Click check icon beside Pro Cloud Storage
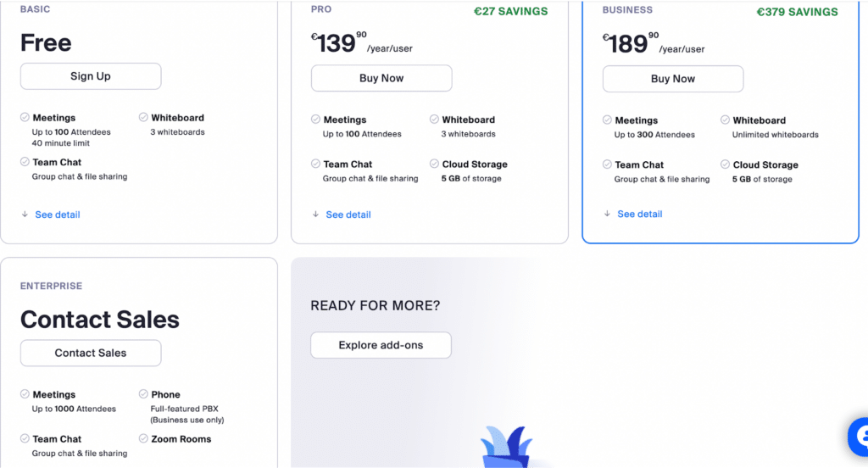 434,164
